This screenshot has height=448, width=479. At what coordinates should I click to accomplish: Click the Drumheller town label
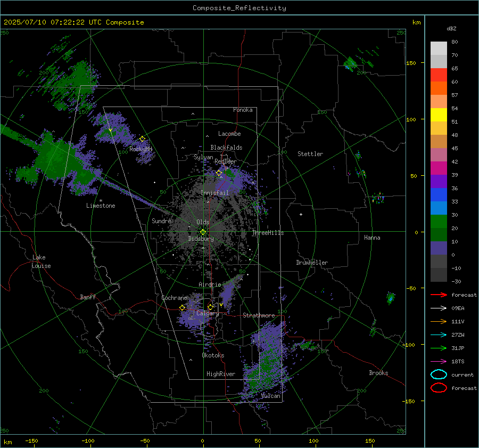(312, 263)
